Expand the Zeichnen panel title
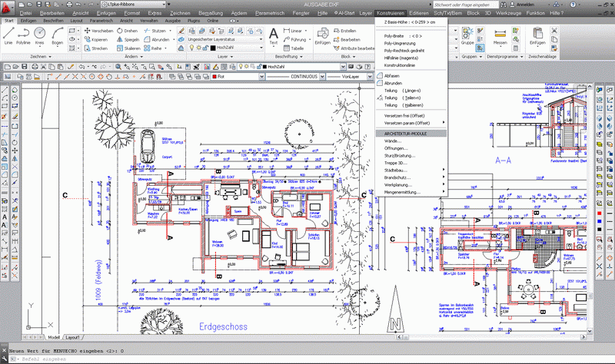The image size is (615, 364). point(41,56)
